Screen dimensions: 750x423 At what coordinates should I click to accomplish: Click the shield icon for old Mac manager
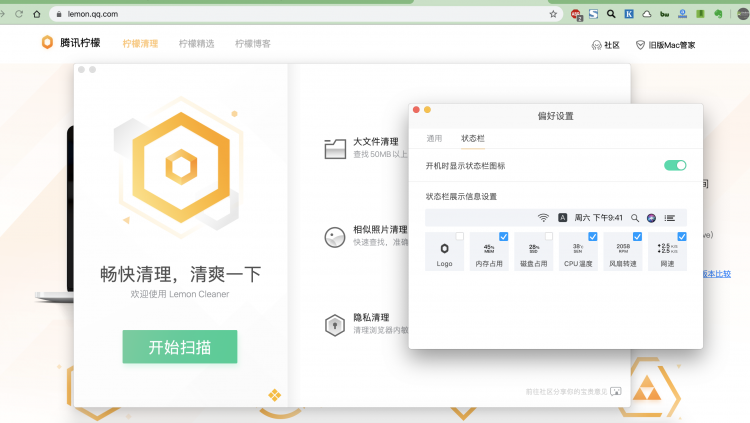(640, 45)
